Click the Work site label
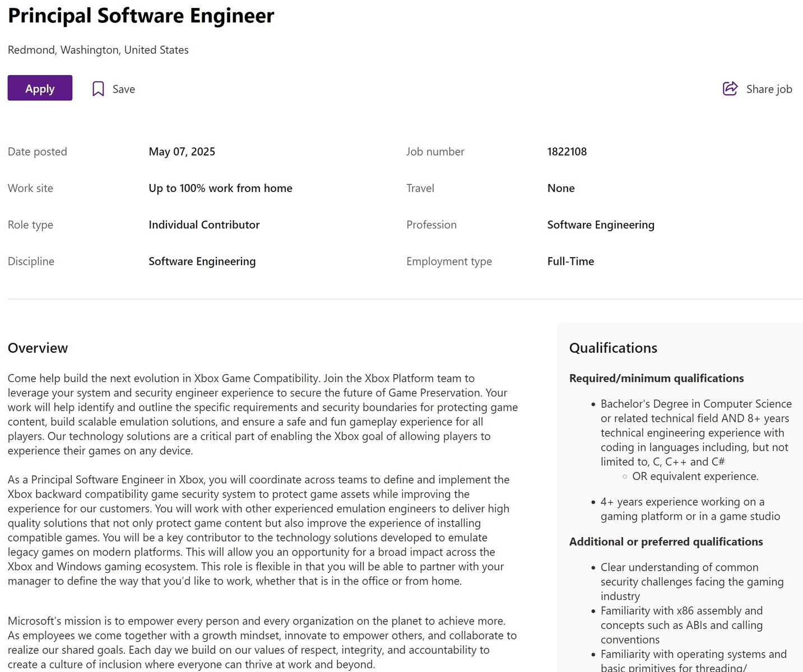This screenshot has height=672, width=803. (31, 188)
